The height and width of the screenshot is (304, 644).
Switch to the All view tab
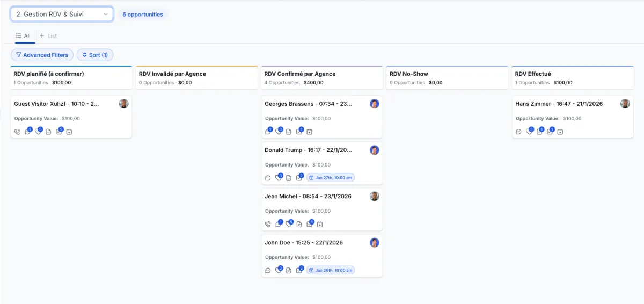pyautogui.click(x=23, y=36)
